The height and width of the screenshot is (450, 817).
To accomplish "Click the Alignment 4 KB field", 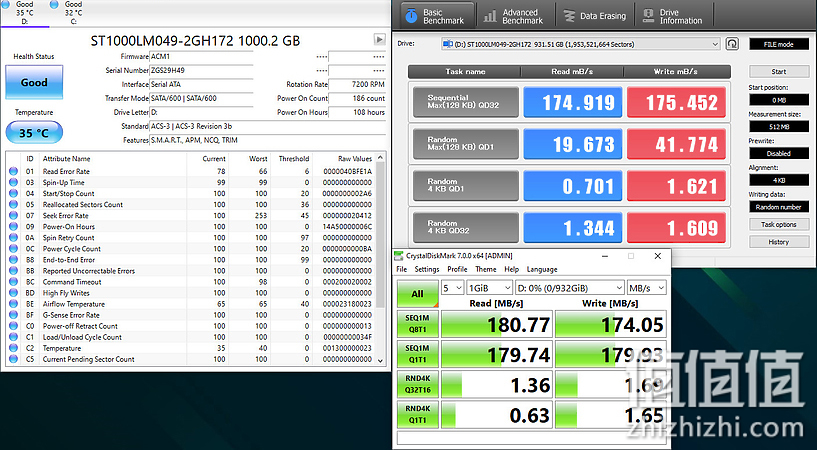I will coord(779,180).
